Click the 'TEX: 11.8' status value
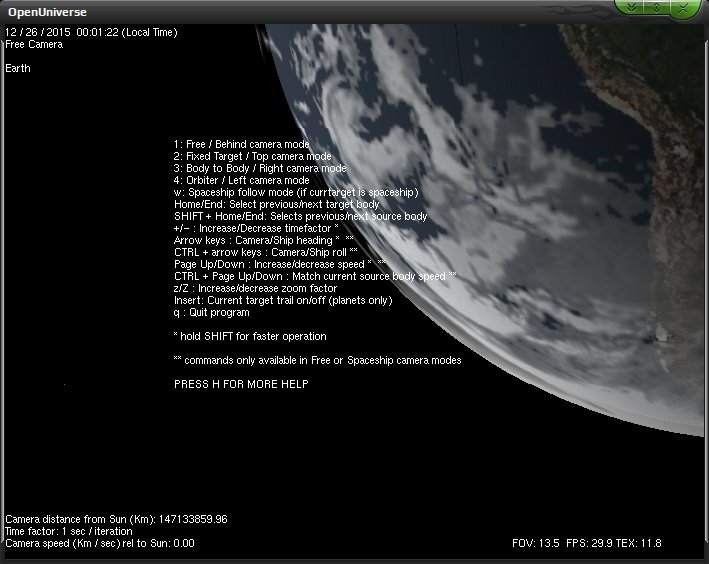Image resolution: width=709 pixels, height=564 pixels. 640,543
